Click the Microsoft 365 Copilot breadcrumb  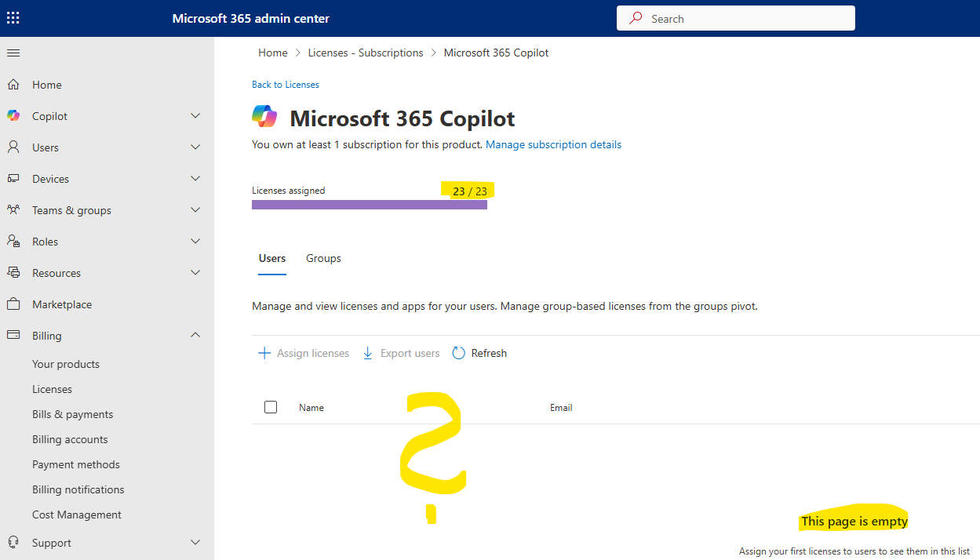(x=497, y=53)
